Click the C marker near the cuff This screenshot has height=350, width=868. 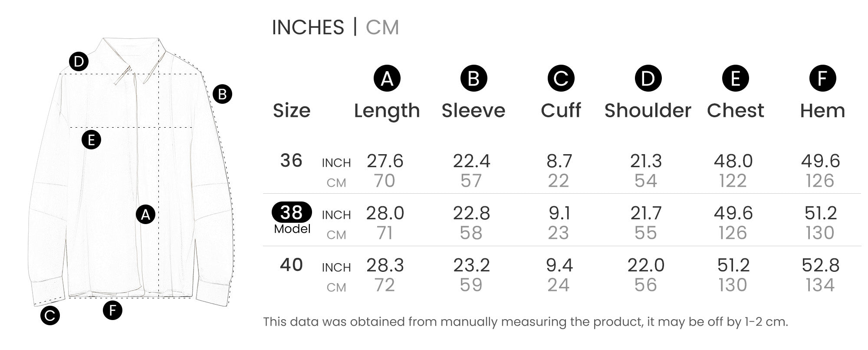click(50, 316)
